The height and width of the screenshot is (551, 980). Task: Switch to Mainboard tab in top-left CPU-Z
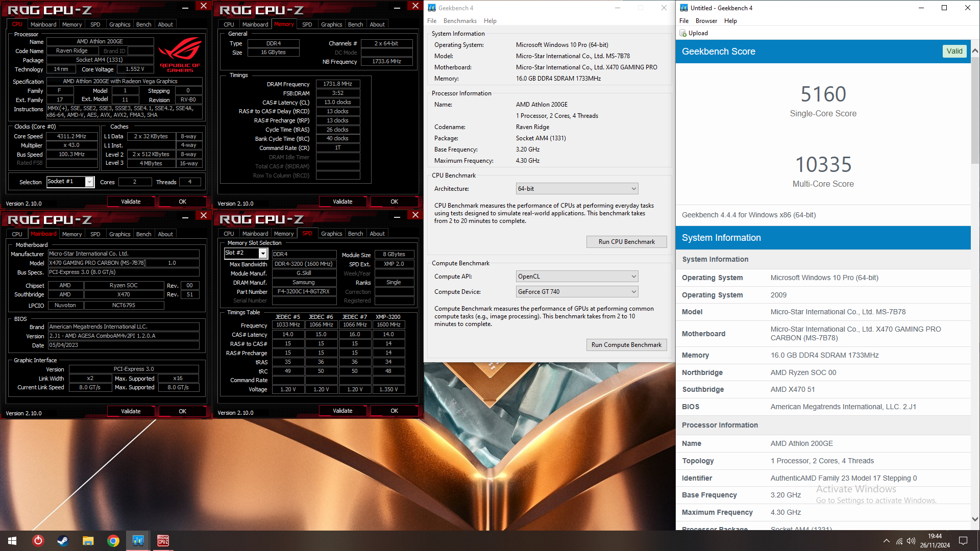tap(43, 24)
